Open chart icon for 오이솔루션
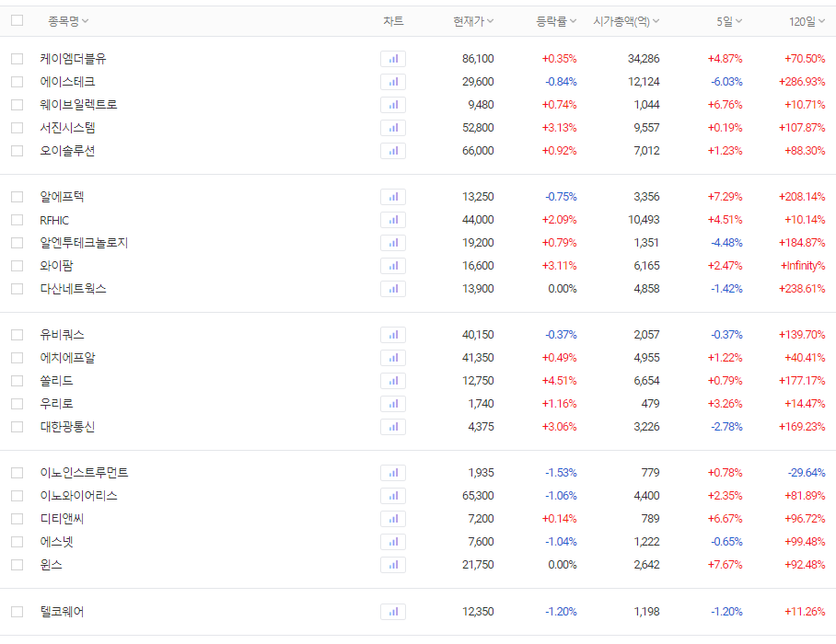Viewport: 836px width, 644px height. 393,151
